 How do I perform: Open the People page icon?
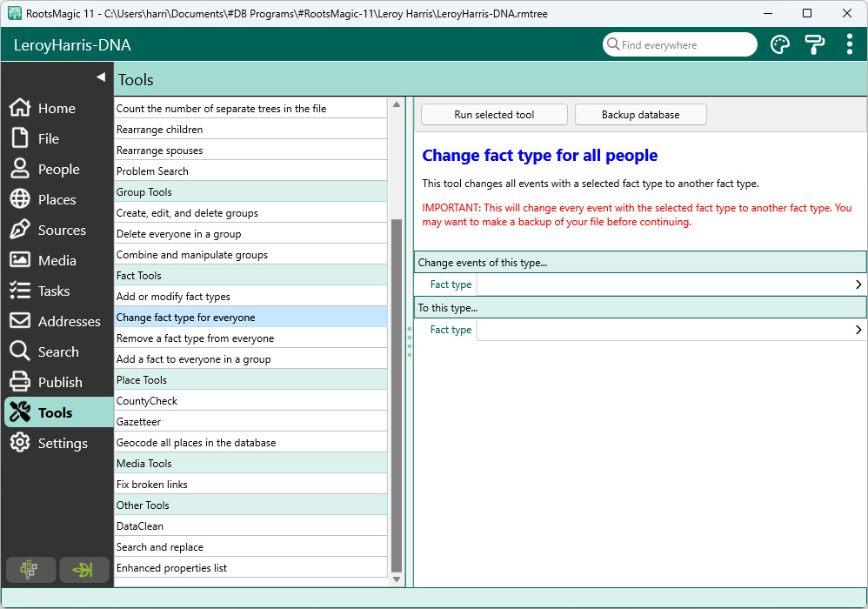(x=20, y=168)
